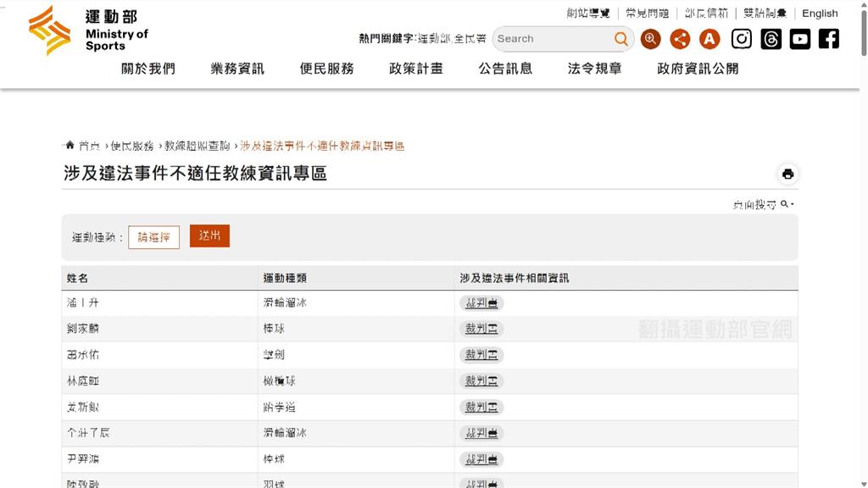Click the magnifier icon inside the Search box

click(x=621, y=39)
